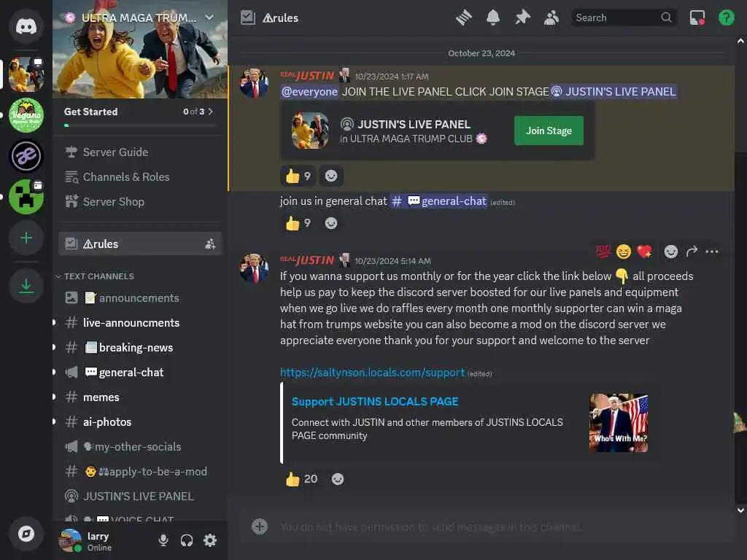Click the server icon in Join Stage card
747x560 pixels.
(x=309, y=130)
